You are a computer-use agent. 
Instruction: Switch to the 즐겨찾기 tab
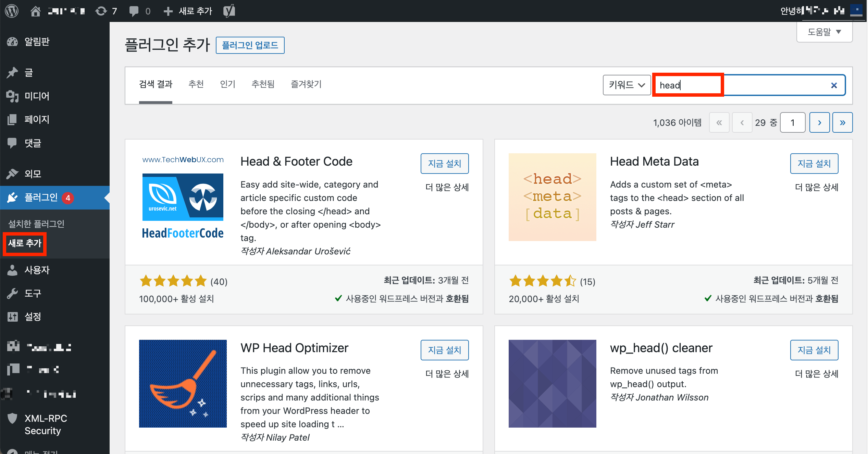click(x=306, y=84)
